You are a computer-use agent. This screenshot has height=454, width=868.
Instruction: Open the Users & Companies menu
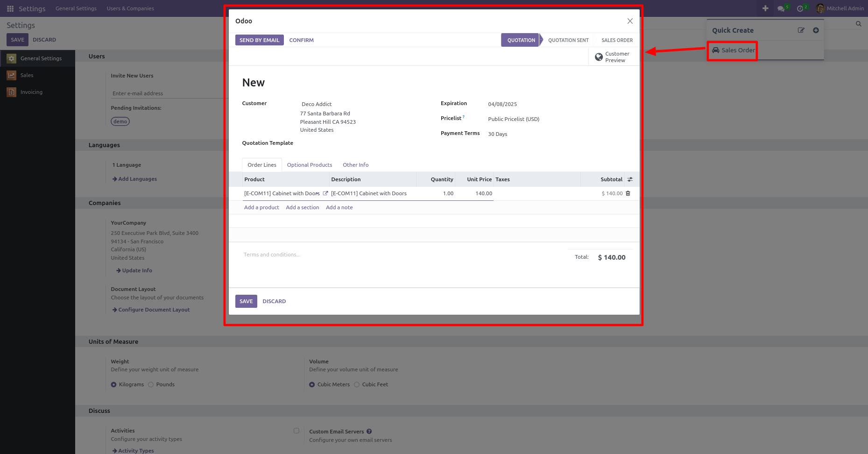coord(130,8)
